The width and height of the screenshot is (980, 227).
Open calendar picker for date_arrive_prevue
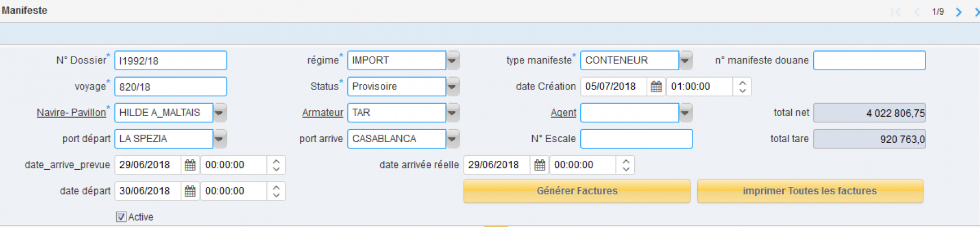(x=190, y=165)
